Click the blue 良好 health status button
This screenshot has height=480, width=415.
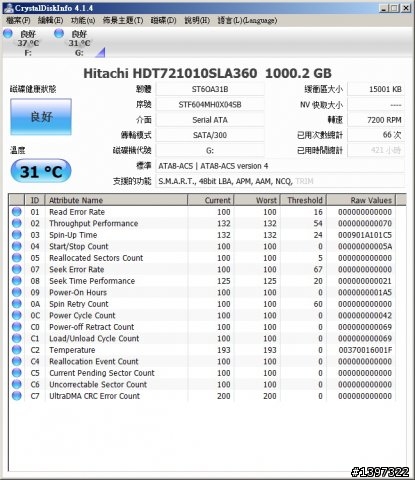[41, 117]
